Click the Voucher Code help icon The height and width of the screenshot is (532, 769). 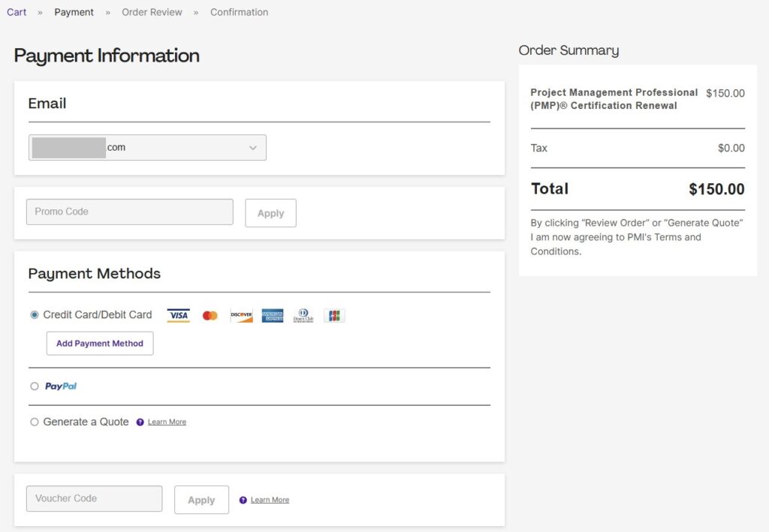pos(243,500)
